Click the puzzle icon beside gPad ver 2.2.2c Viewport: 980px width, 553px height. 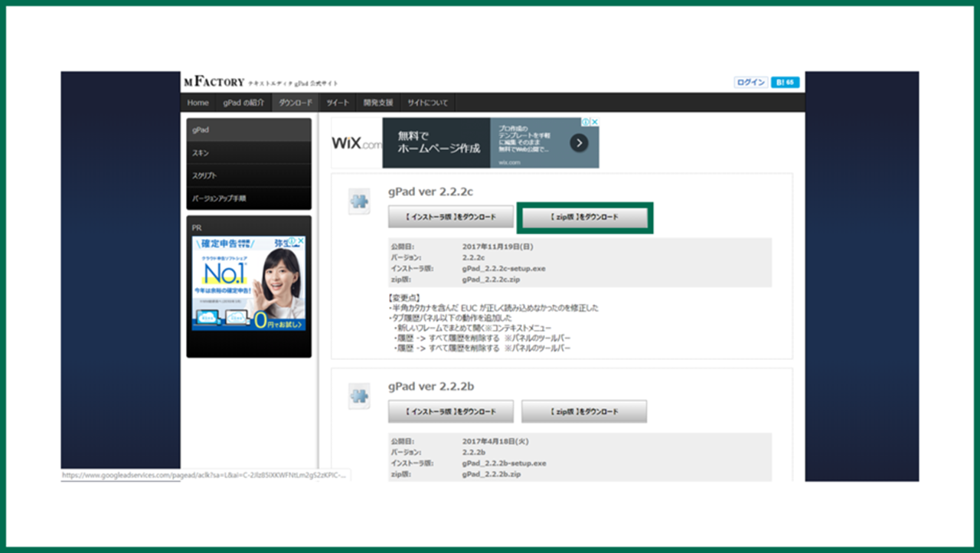(359, 201)
